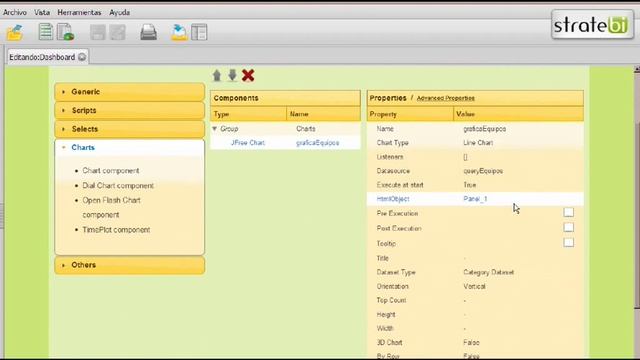Expand the Scripts section
The image size is (640, 360).
point(130,111)
